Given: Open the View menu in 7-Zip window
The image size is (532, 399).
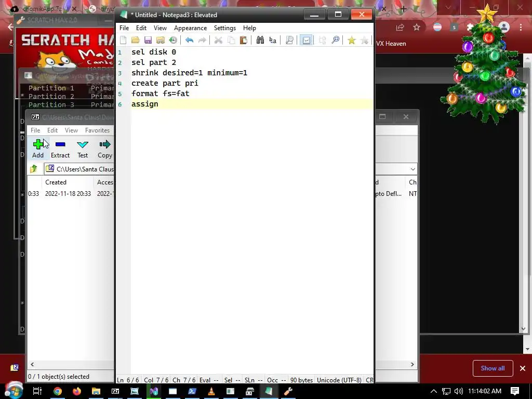Looking at the screenshot, I should [x=71, y=130].
